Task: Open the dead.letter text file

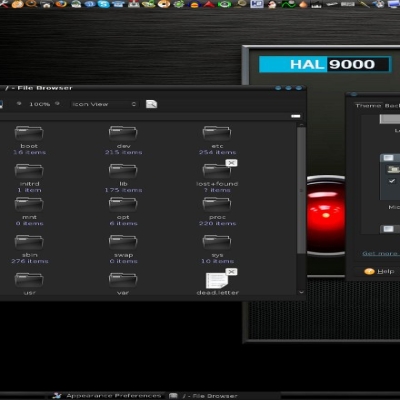Action: [217, 281]
